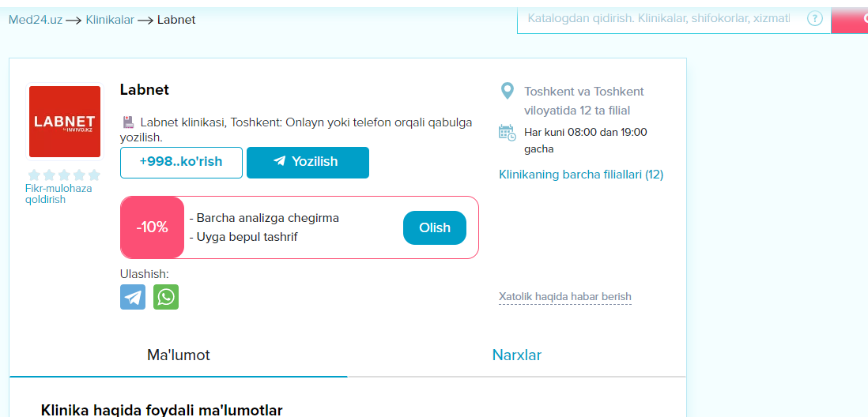
Task: Click the Labnet clinic title
Action: click(145, 90)
